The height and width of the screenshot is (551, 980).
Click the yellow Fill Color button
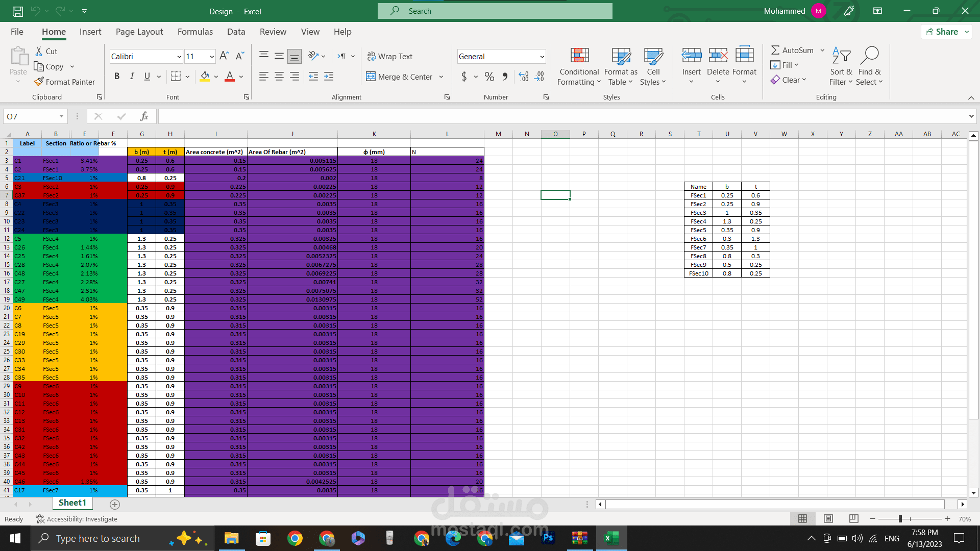[205, 77]
